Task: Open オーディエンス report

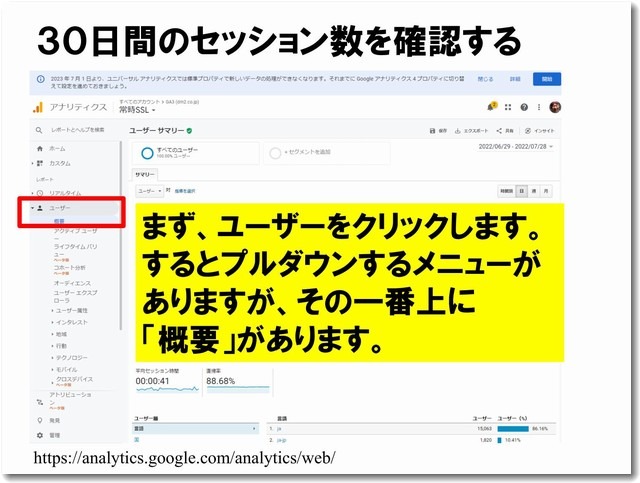Action: coord(72,283)
